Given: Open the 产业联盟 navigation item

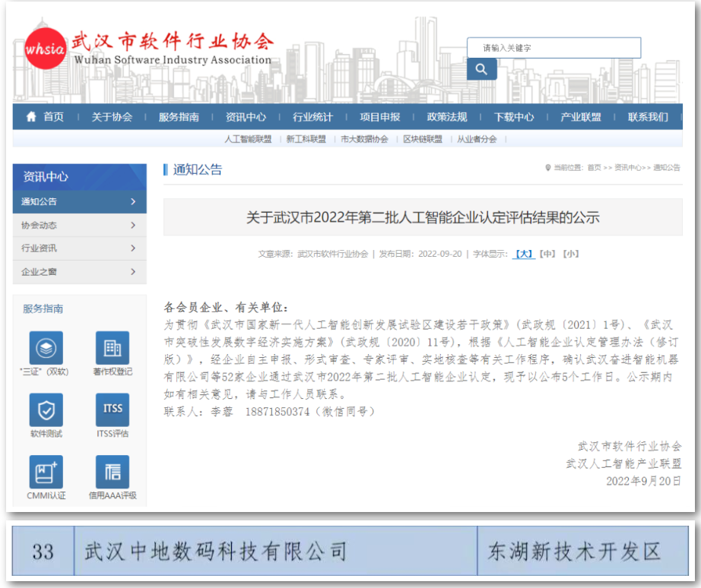Looking at the screenshot, I should click(x=581, y=117).
